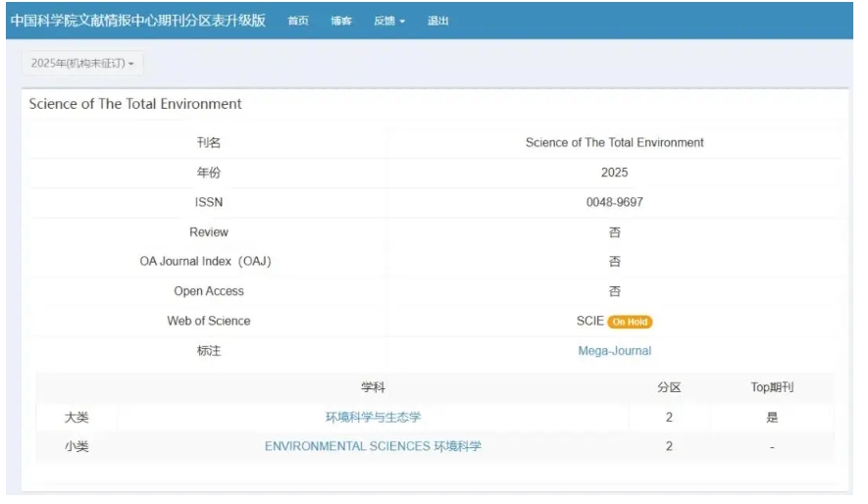This screenshot has width=868, height=504.
Task: Open the 环境科学与生态学 category link
Action: 373,417
